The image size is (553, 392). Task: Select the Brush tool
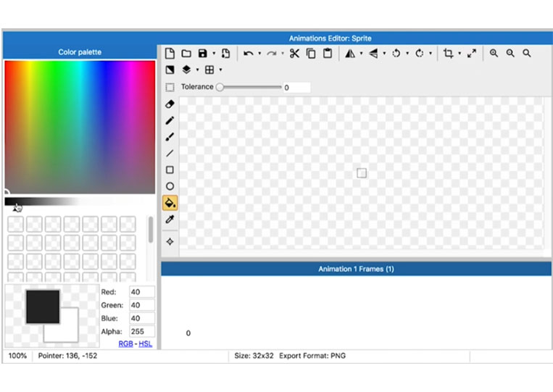[x=170, y=137]
